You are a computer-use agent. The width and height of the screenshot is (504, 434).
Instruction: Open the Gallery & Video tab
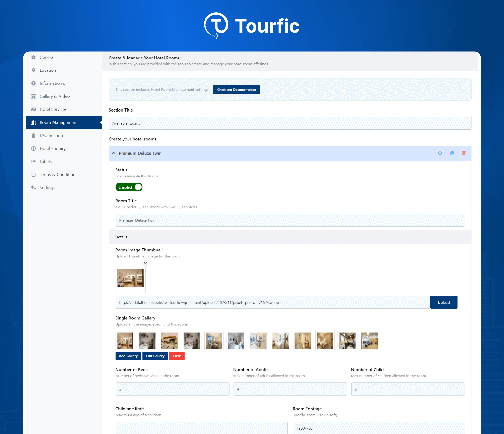[64, 96]
